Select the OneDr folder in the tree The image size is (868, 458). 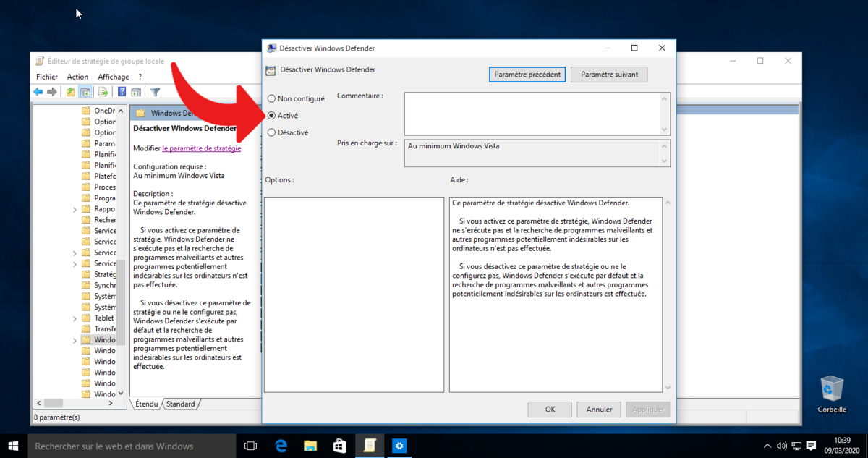98,111
